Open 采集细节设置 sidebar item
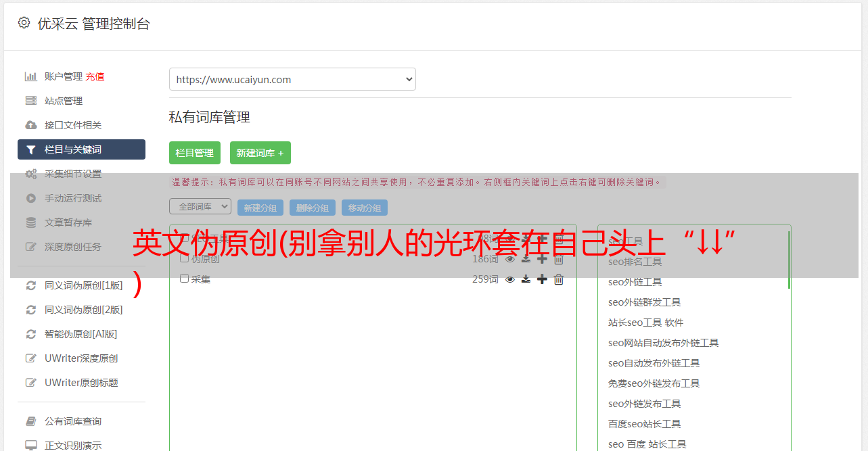Viewport: 868px width, 451px height. click(x=73, y=174)
